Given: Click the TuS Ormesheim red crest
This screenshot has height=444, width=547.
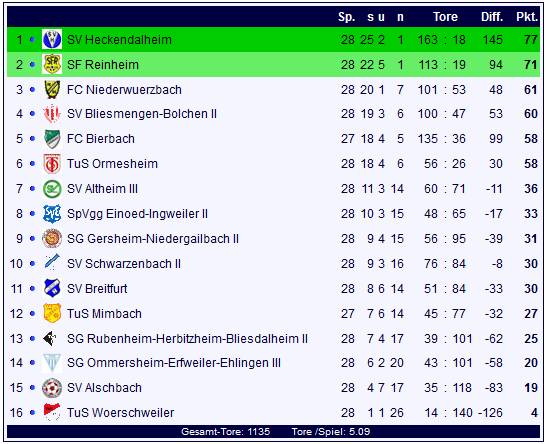Looking at the screenshot, I should [x=52, y=164].
